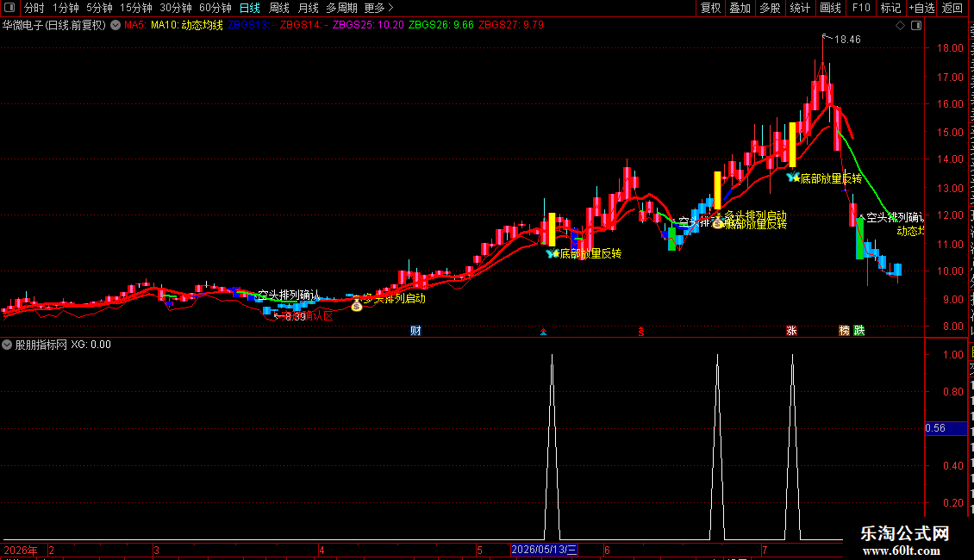Open F10 company info
This screenshot has height=560, width=974.
click(x=861, y=8)
